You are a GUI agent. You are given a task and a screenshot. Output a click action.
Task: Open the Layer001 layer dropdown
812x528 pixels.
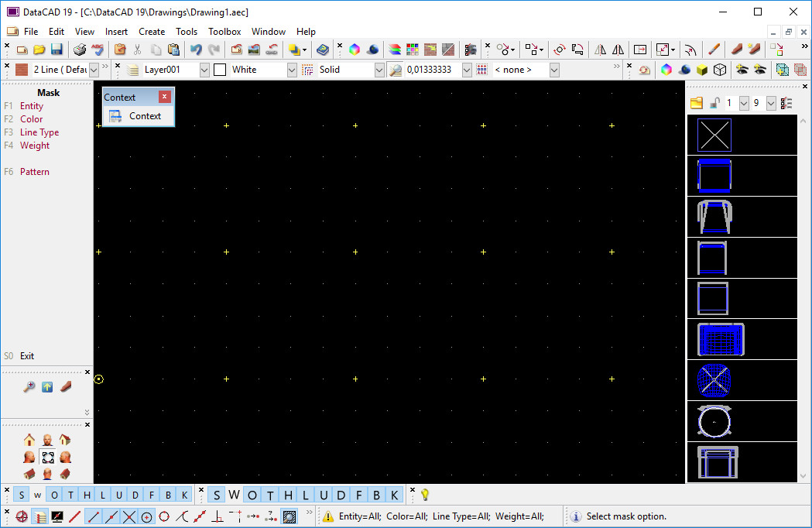[x=204, y=70]
